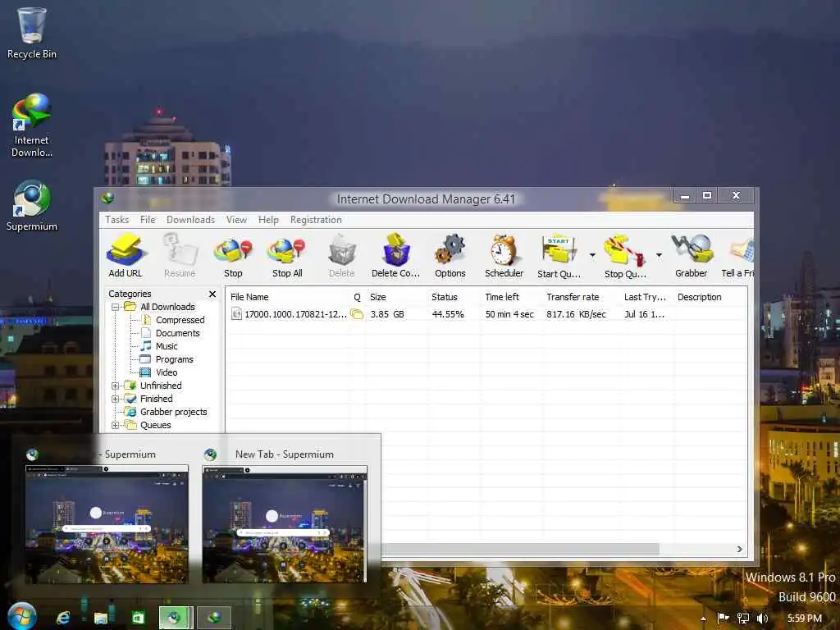
Task: Open the Downloads menu
Action: pyautogui.click(x=190, y=220)
